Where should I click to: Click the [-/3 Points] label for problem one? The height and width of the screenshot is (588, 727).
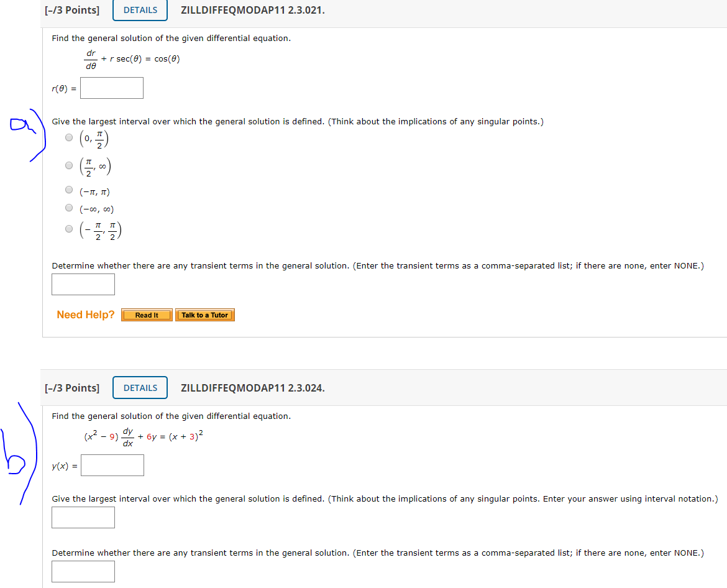[x=72, y=10]
